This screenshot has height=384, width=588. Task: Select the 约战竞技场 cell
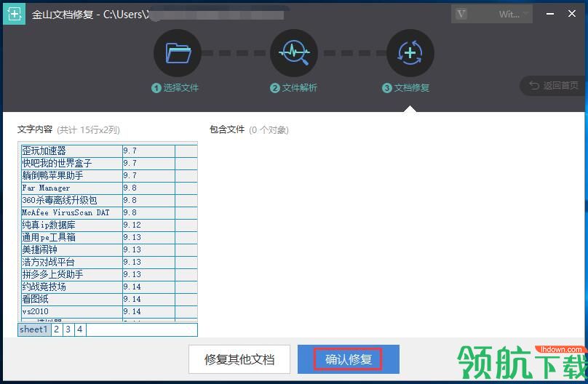click(71, 287)
